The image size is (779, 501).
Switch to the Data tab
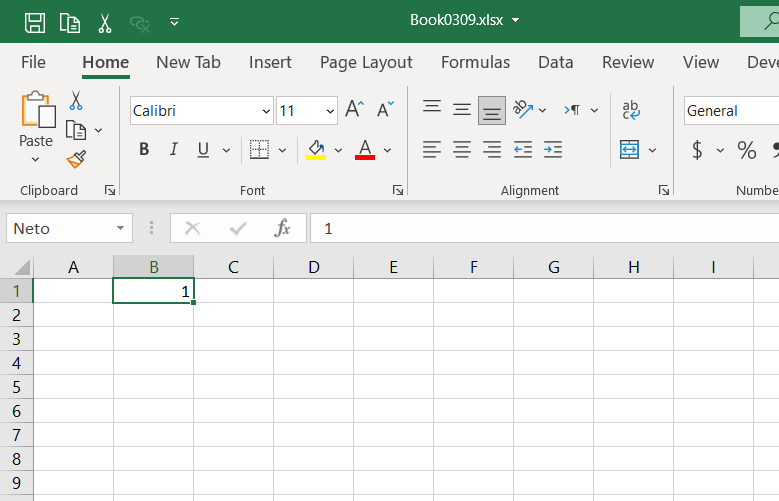click(x=555, y=62)
